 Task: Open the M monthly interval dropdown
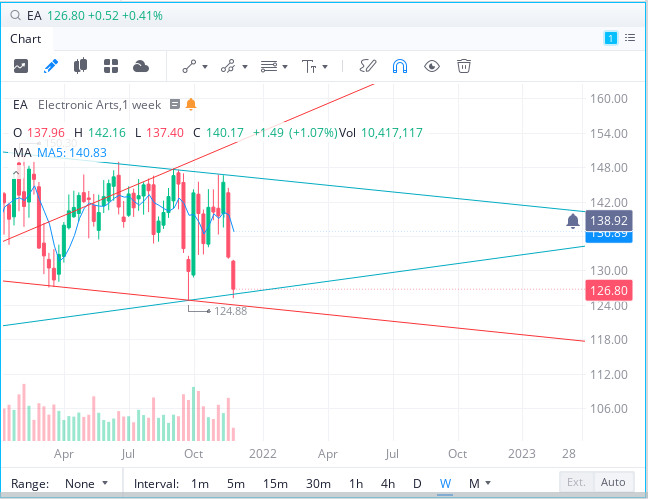(x=479, y=483)
